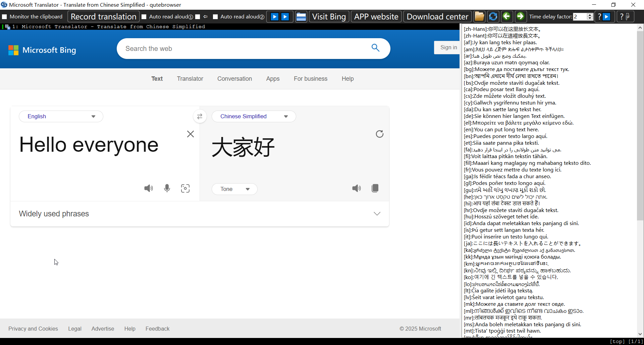Expand the Widely used phrases section

tap(377, 214)
